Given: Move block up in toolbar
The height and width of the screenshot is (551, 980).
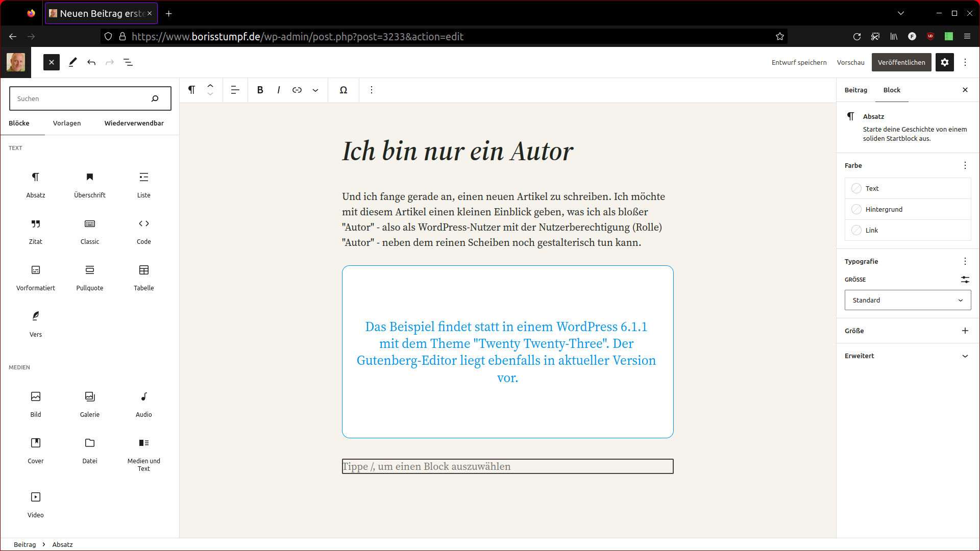Looking at the screenshot, I should 210,85.
